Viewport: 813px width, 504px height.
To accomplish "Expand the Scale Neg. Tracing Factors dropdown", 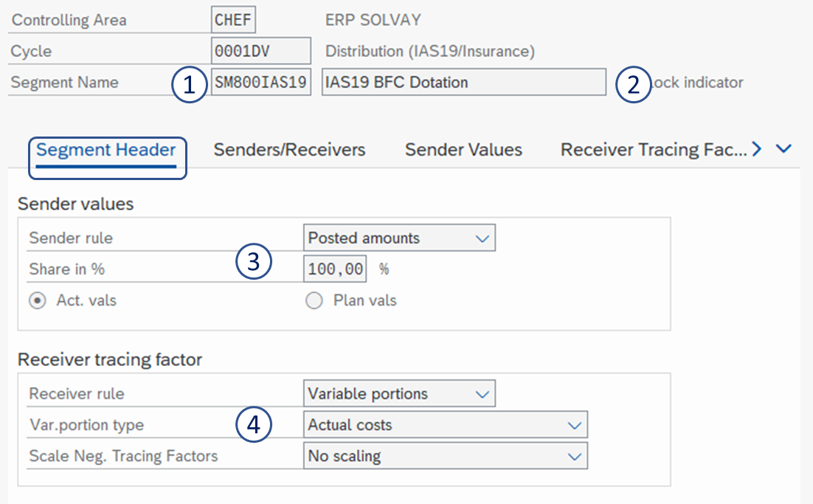I will pos(445,456).
